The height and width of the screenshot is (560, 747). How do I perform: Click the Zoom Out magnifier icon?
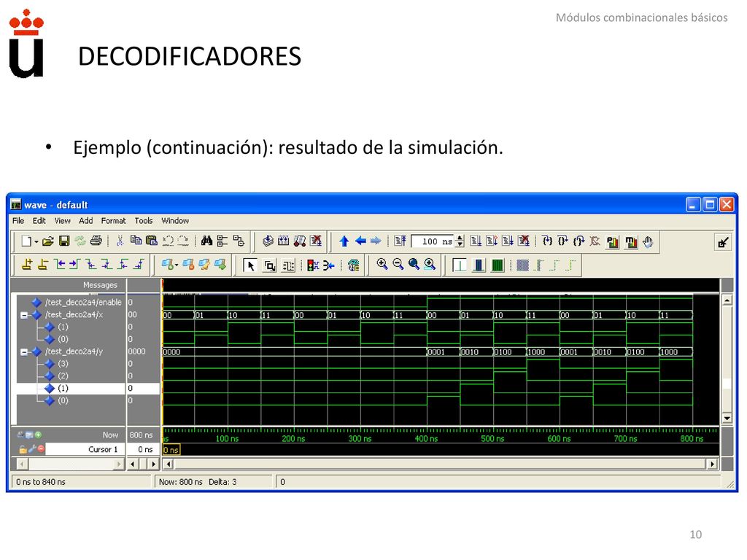[398, 264]
